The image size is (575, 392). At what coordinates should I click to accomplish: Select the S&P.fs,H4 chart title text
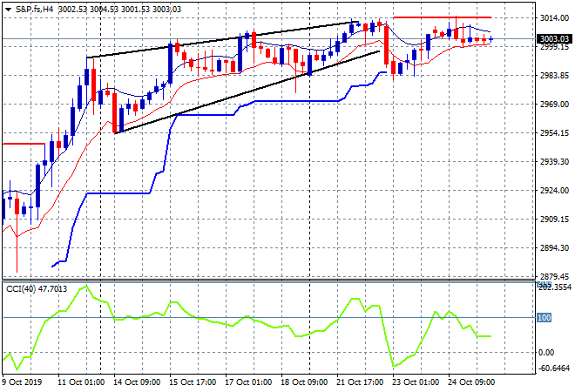coord(35,10)
